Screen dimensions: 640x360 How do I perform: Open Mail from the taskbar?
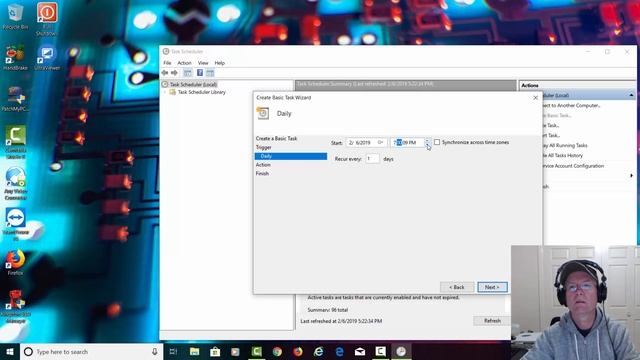[360, 351]
